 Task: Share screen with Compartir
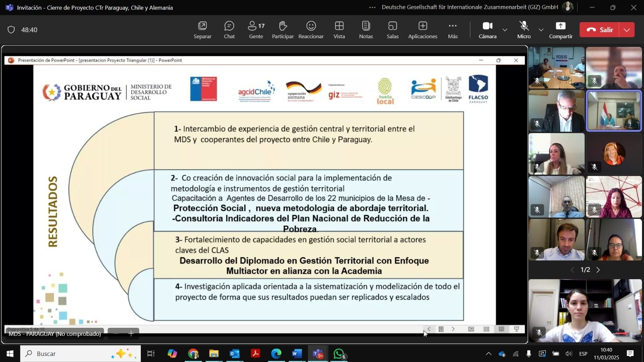pyautogui.click(x=561, y=30)
